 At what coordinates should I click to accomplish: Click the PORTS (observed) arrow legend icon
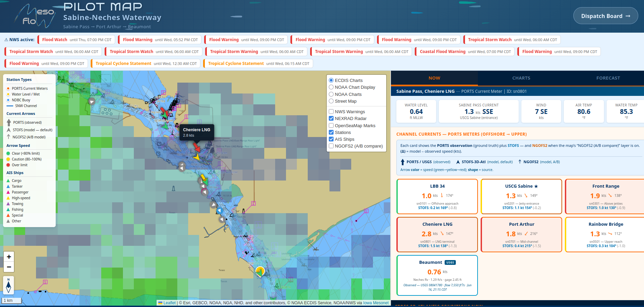(9, 122)
